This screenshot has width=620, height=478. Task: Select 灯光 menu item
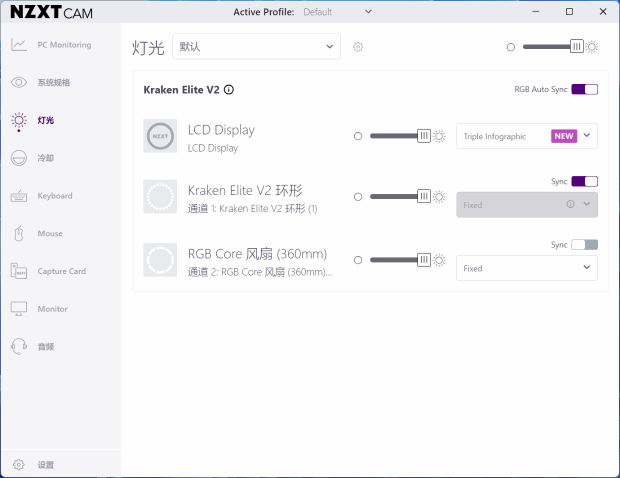pos(46,120)
